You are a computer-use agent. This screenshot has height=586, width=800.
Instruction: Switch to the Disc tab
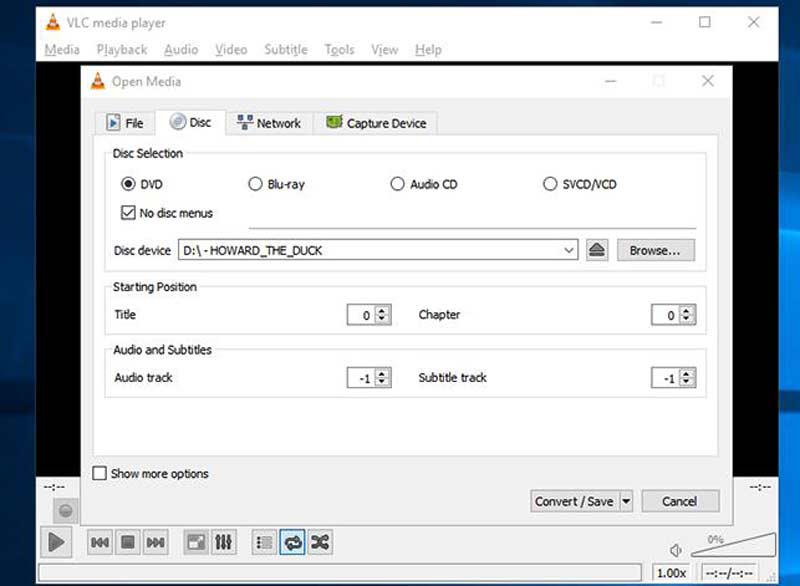(190, 122)
